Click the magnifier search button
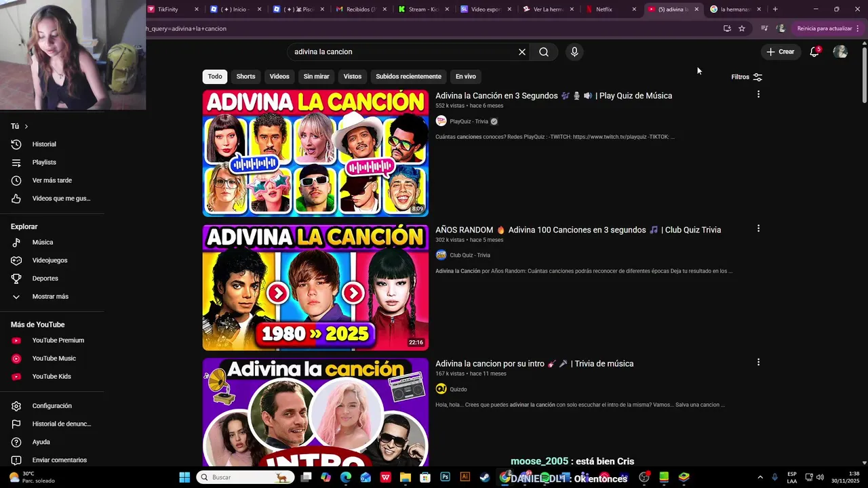 pyautogui.click(x=544, y=52)
